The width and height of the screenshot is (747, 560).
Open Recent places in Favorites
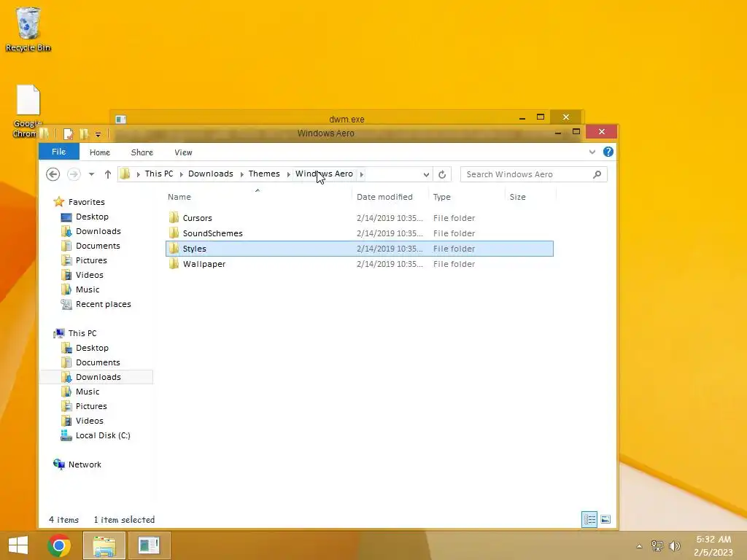pyautogui.click(x=103, y=304)
